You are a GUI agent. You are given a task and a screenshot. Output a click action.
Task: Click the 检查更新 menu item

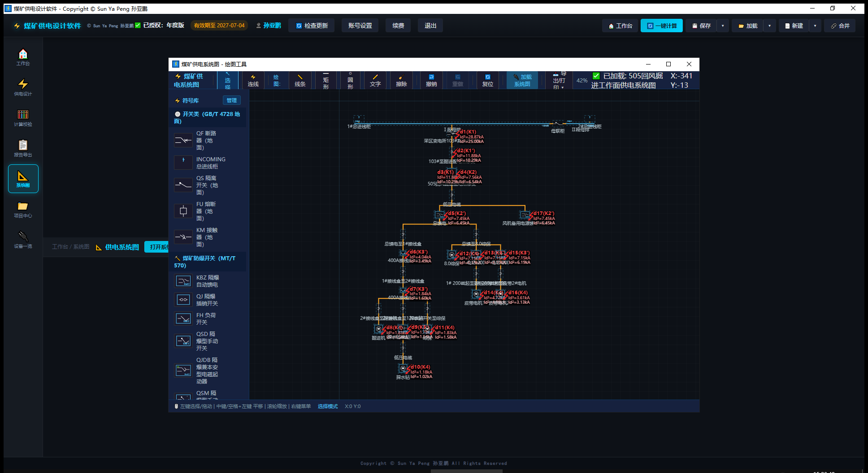pyautogui.click(x=312, y=26)
